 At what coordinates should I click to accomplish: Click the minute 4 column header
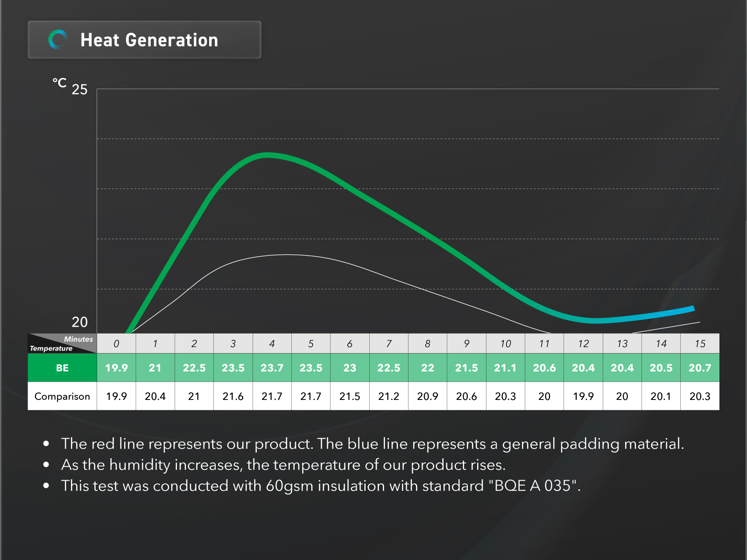click(272, 344)
